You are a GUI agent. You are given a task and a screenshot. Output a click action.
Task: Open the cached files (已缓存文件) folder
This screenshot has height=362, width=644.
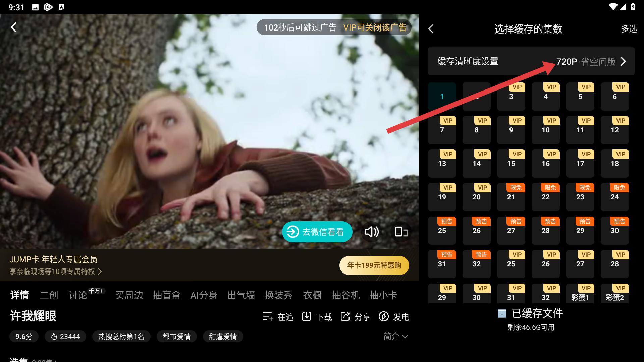point(530,314)
